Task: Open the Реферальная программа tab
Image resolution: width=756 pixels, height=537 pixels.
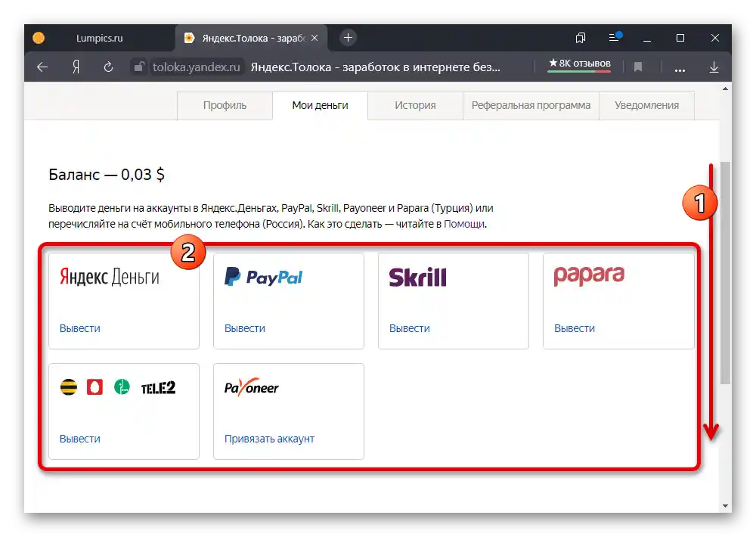Action: (x=531, y=105)
